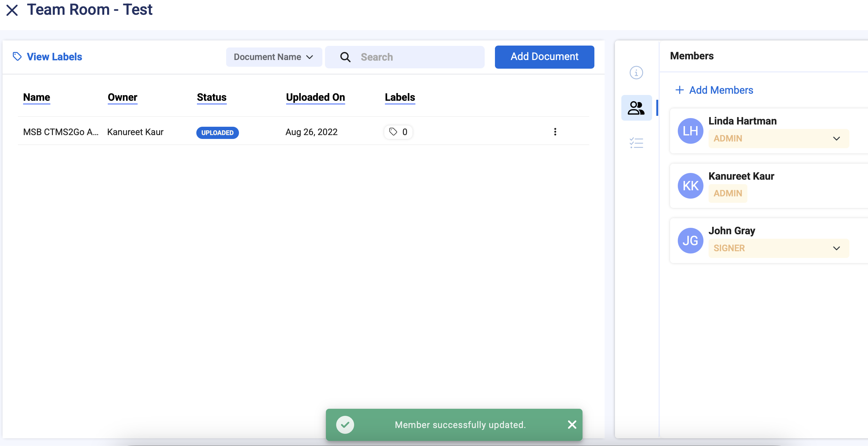Close the Team Room with X icon
This screenshot has width=868, height=446.
click(x=12, y=10)
